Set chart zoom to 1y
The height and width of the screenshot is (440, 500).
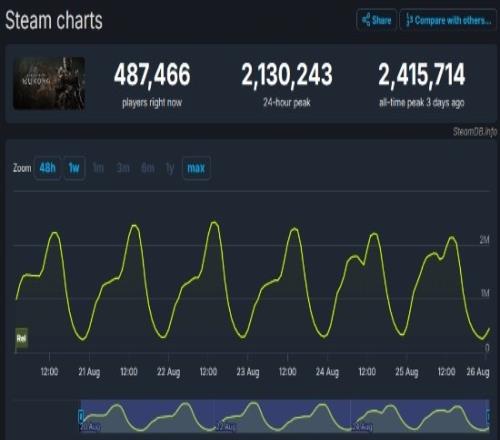pos(170,169)
